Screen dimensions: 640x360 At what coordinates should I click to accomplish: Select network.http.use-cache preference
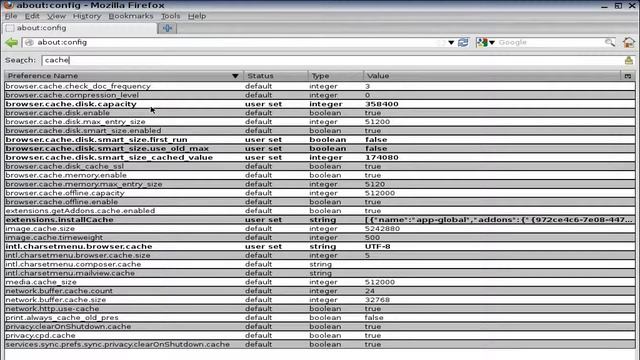[x=320, y=309]
